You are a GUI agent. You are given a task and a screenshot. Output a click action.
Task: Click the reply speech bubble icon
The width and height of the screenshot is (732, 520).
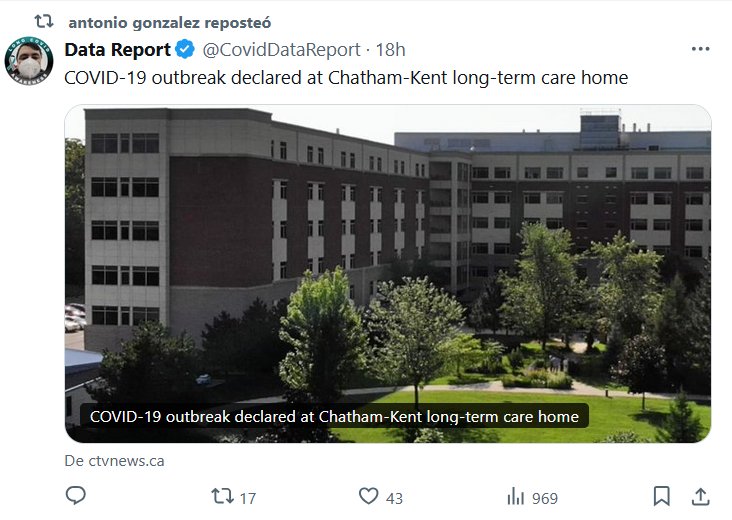click(x=76, y=496)
